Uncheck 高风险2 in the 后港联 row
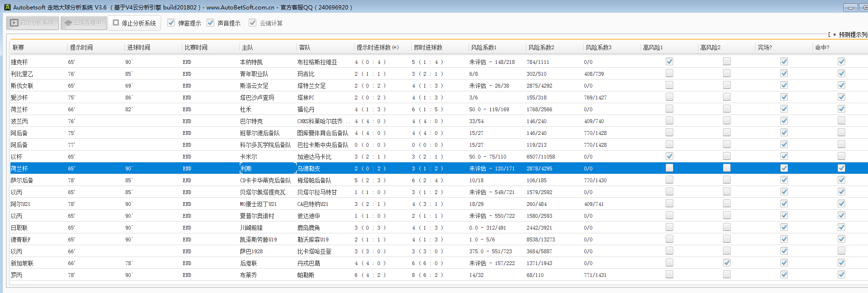The width and height of the screenshot is (868, 293). (727, 263)
